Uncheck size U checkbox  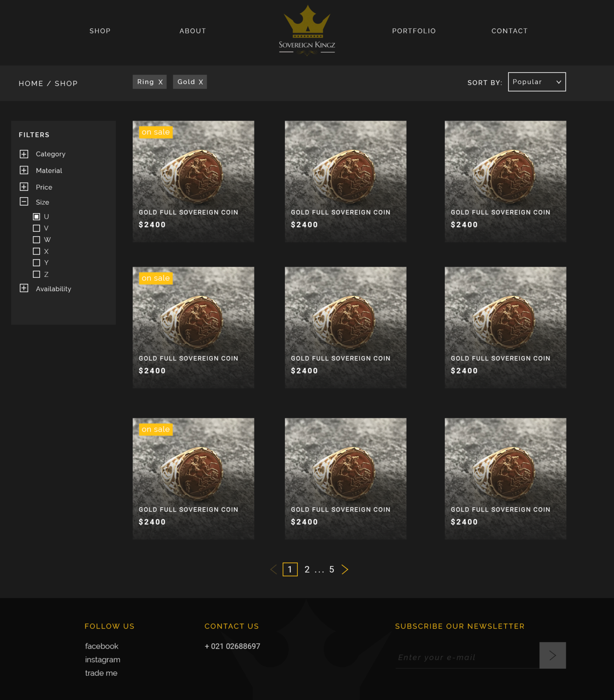coord(36,217)
